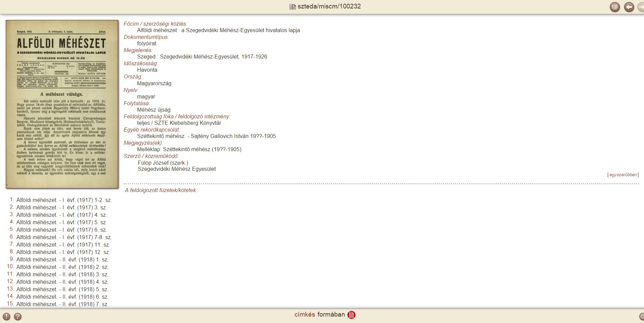This screenshot has height=323, width=644.
Task: Click the publication info Szeged 1917-1926
Action: 202,56
